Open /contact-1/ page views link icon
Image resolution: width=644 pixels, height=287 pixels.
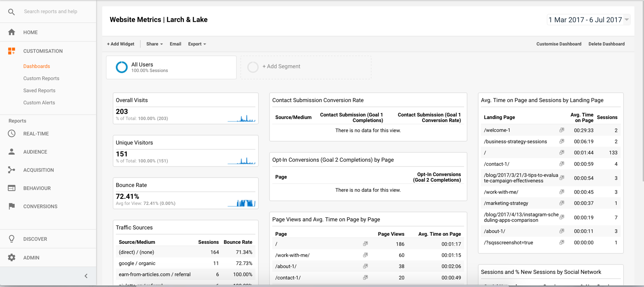coord(366,277)
